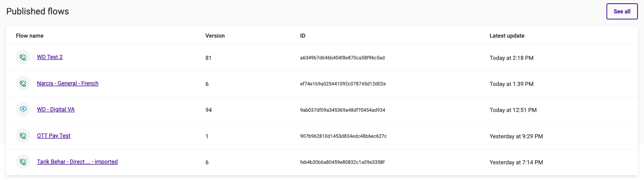Click the phone icon beside OTT Pay Test

[23, 136]
